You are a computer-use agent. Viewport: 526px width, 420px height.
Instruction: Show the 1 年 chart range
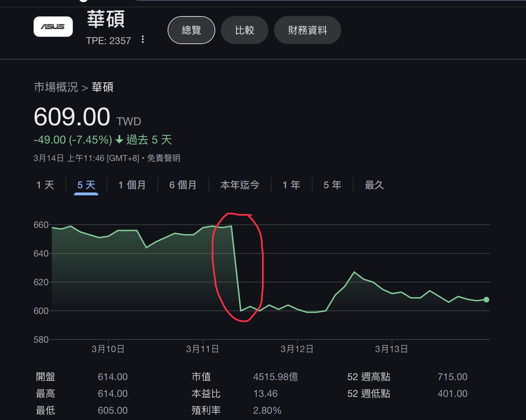[292, 185]
